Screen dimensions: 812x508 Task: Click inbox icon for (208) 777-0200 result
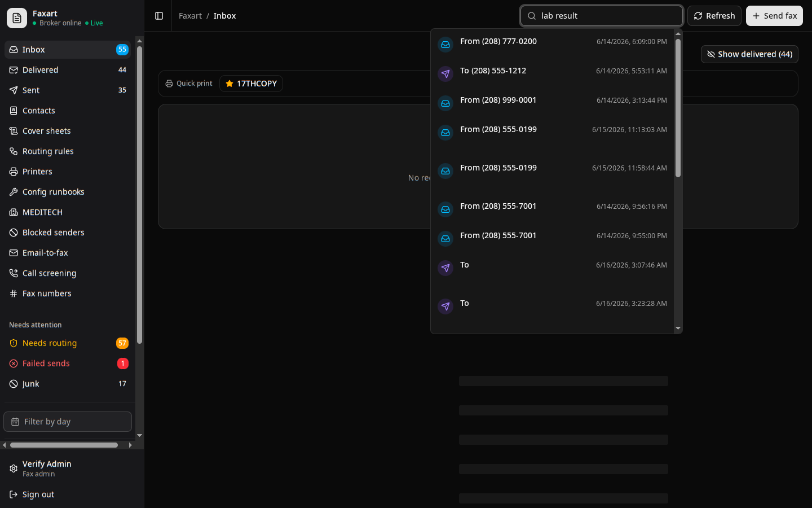click(445, 45)
